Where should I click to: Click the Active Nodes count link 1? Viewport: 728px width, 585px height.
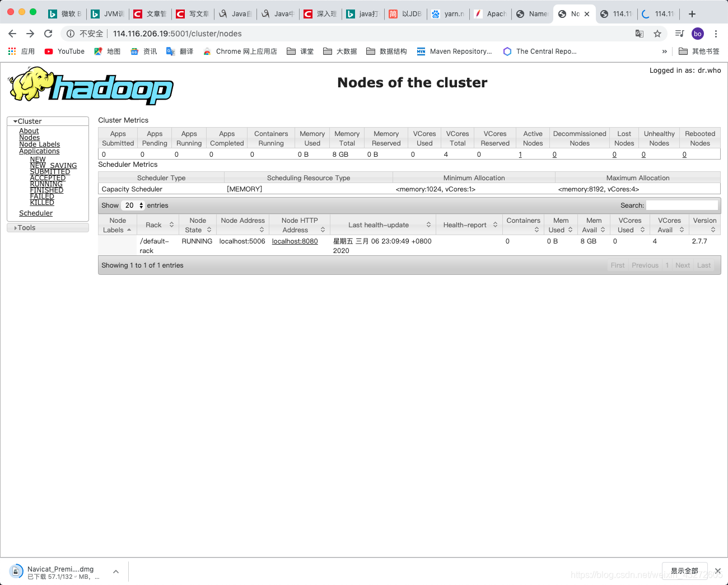(520, 155)
